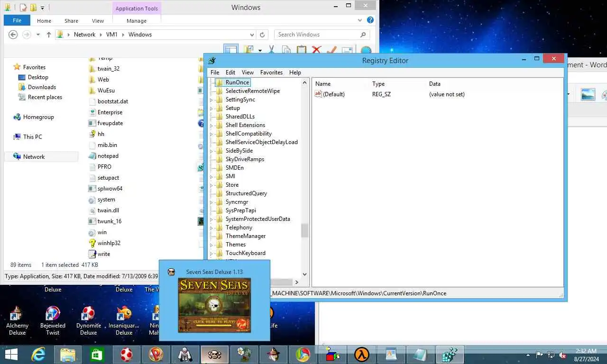Select the StructuredQuery registry key
The image size is (607, 364).
click(246, 193)
